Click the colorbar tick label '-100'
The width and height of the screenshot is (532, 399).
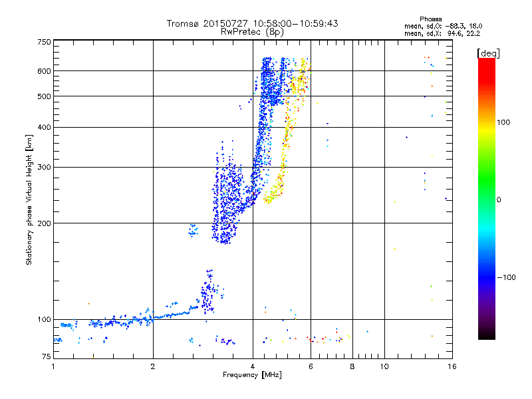[x=506, y=277]
